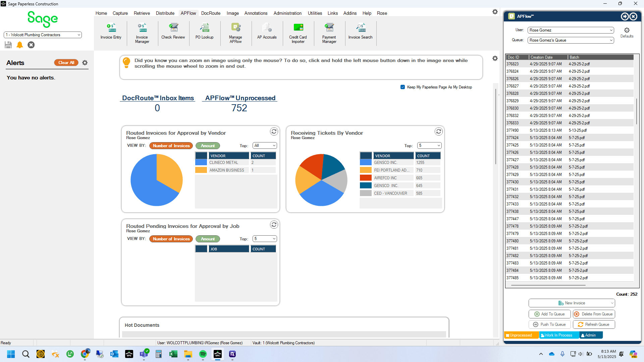Open the DocRoute menu

pyautogui.click(x=211, y=13)
